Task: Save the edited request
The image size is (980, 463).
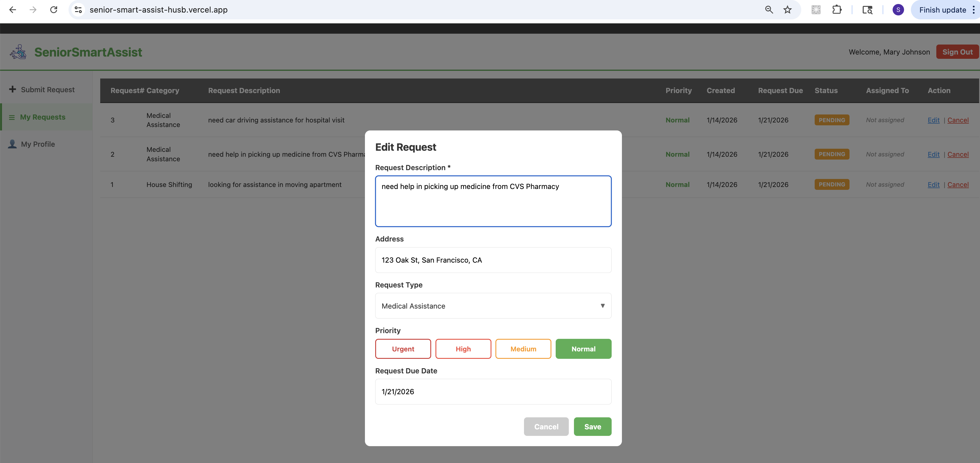Action: click(592, 427)
